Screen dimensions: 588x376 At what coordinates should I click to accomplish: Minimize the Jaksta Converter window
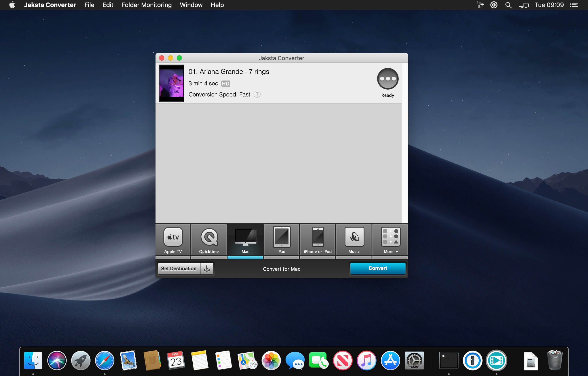171,58
